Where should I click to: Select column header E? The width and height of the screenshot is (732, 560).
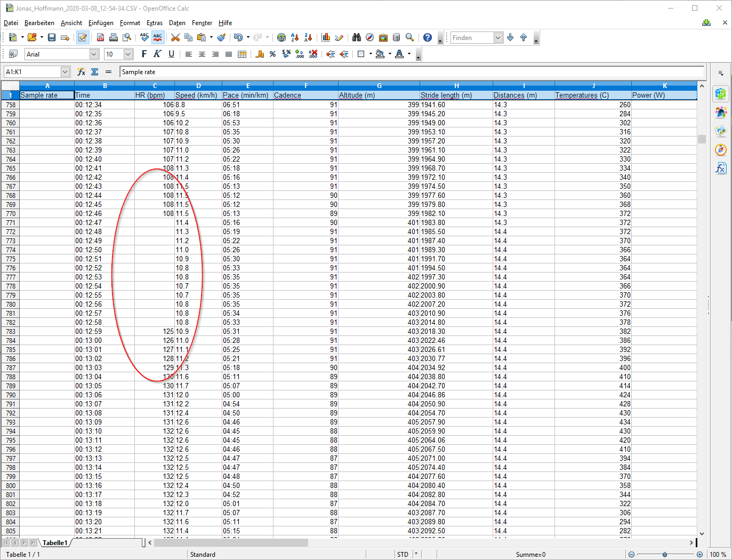[x=247, y=85]
